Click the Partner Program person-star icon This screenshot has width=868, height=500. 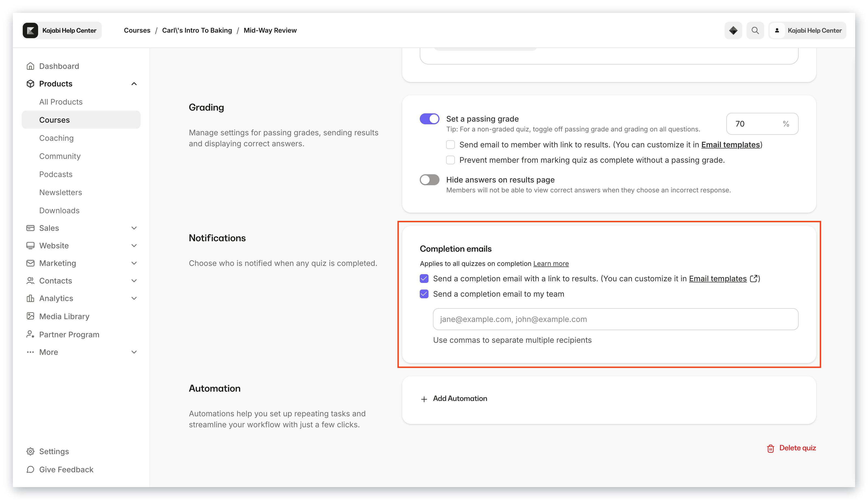point(30,334)
